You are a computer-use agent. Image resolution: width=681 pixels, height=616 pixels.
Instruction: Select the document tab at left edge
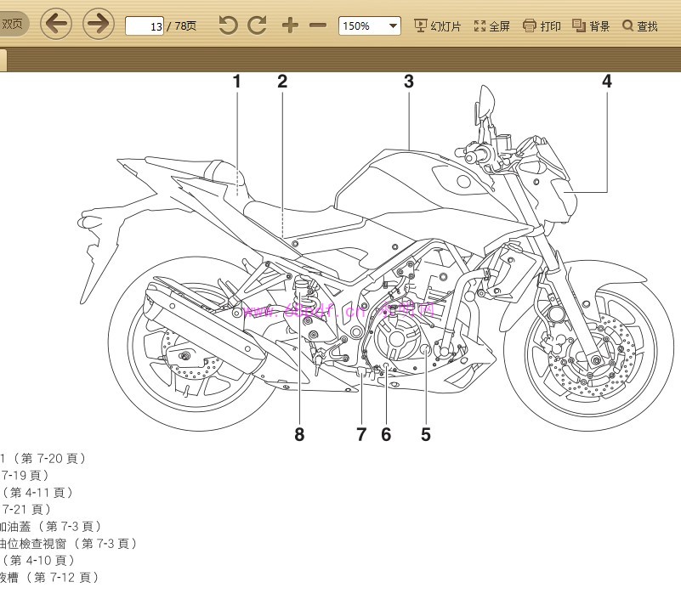3,59
